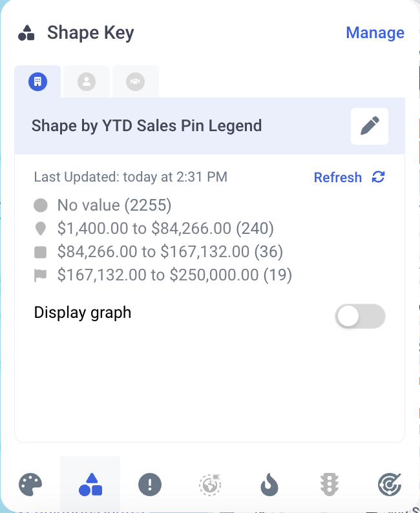Screen dimensions: 420x513
Task: Switch to the building accounts tab
Action: click(37, 82)
